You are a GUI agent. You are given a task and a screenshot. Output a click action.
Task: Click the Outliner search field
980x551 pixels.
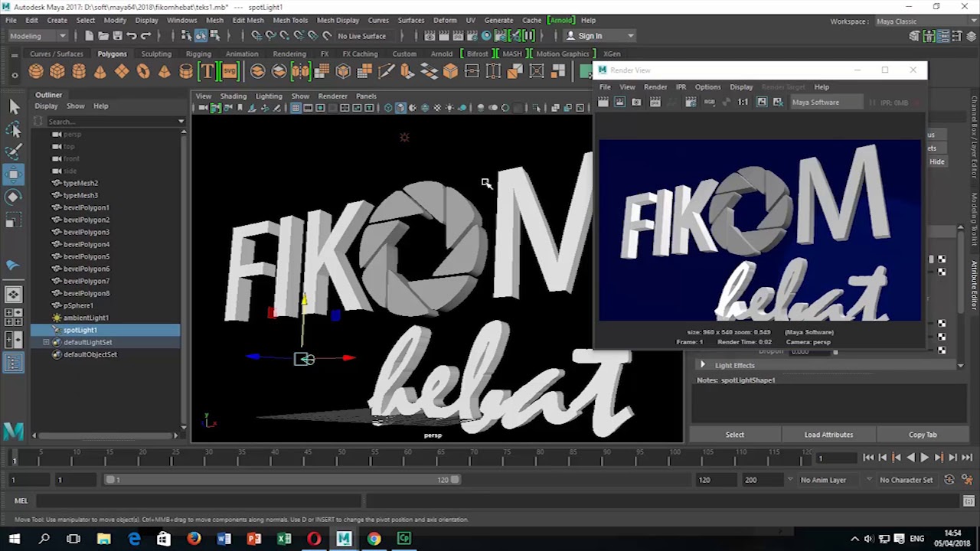coord(111,122)
